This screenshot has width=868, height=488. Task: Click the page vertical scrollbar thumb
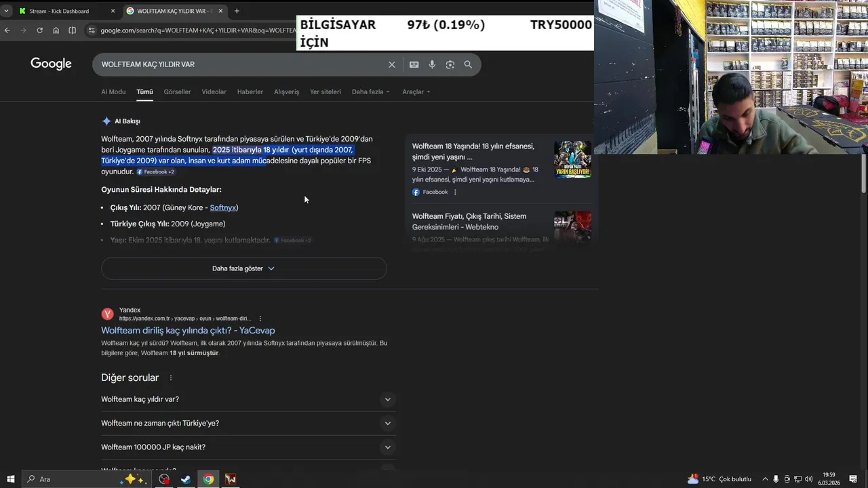[863, 172]
